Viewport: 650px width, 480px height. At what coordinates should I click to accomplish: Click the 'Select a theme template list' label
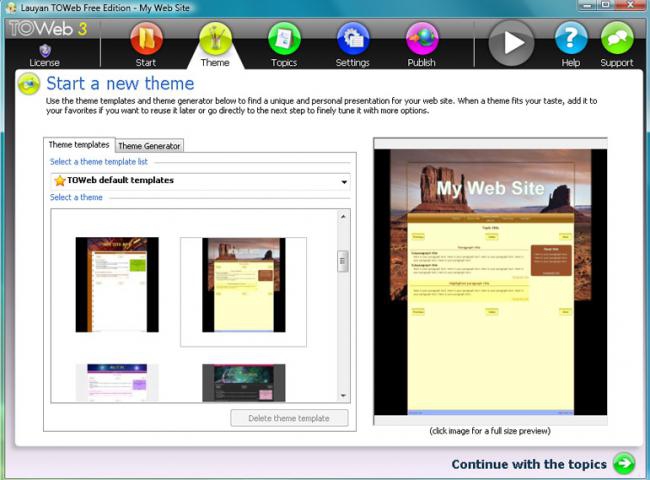99,162
